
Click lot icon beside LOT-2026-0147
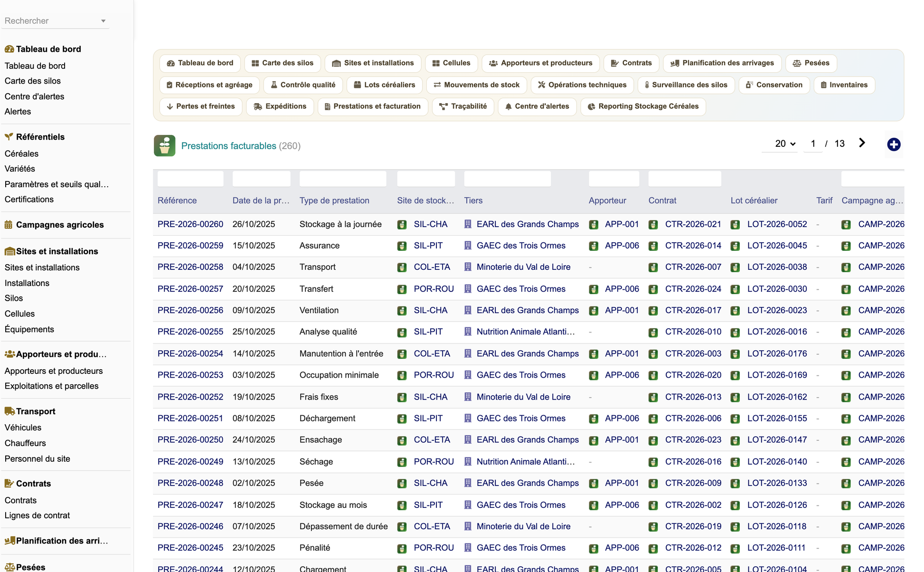coord(735,440)
